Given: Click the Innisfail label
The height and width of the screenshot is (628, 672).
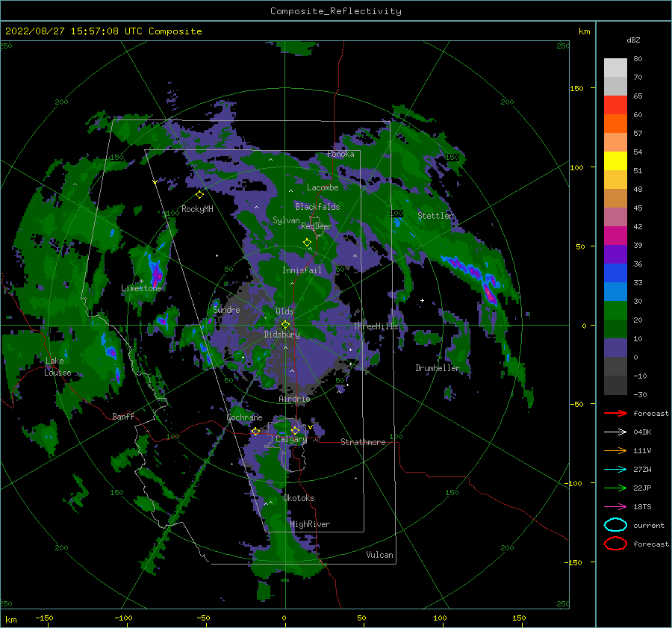Looking at the screenshot, I should coord(302,270).
